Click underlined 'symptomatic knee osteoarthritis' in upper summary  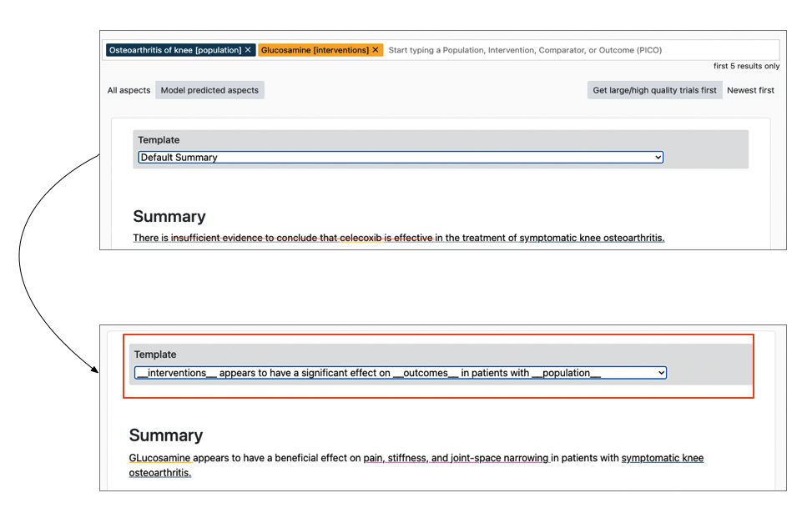tap(592, 238)
